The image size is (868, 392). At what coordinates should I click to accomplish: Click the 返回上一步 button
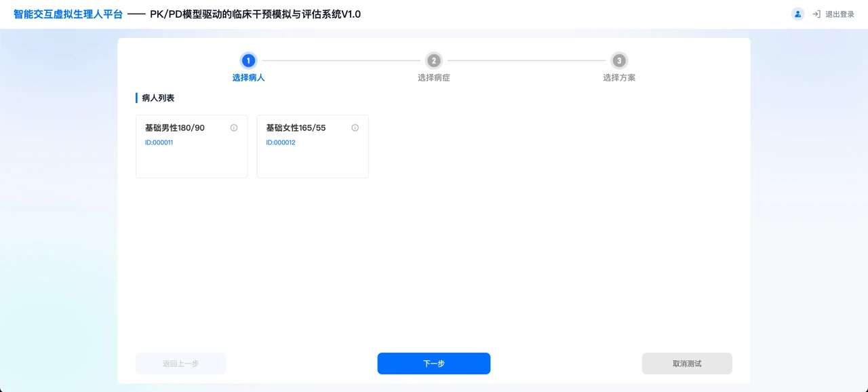point(181,364)
